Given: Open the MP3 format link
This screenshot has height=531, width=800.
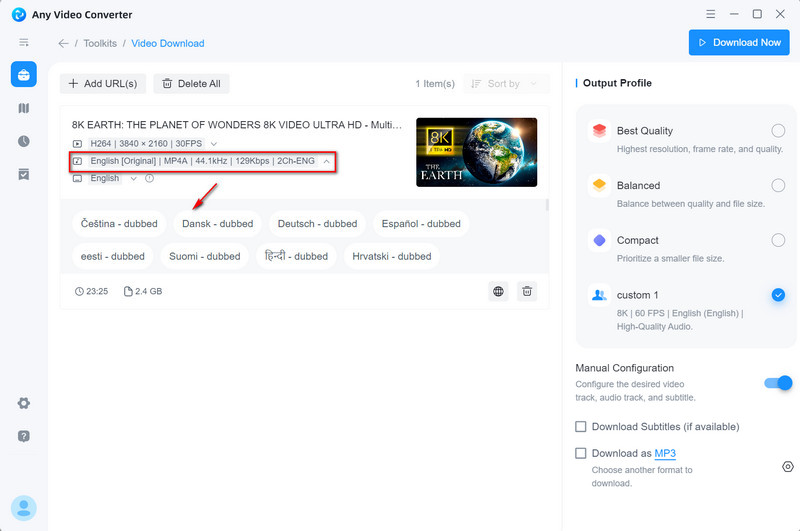Looking at the screenshot, I should [665, 453].
